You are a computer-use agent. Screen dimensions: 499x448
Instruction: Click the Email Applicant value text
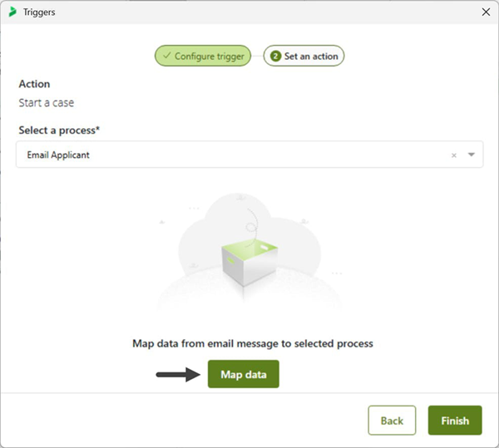pos(58,155)
